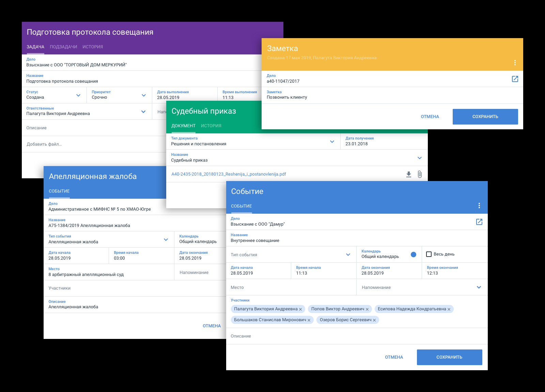
Task: Remove participant Озеров Борис Сергеевич chip
Action: [374, 320]
